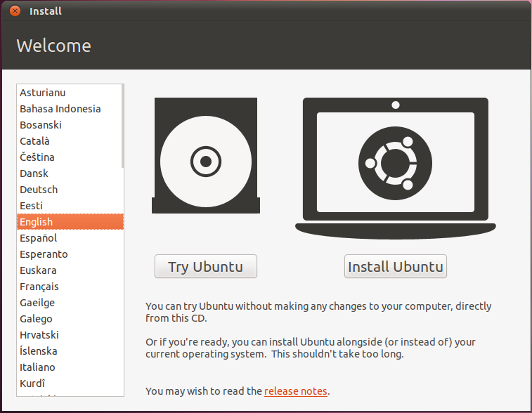Image resolution: width=532 pixels, height=413 pixels.
Task: Open the release notes link
Action: (x=296, y=391)
